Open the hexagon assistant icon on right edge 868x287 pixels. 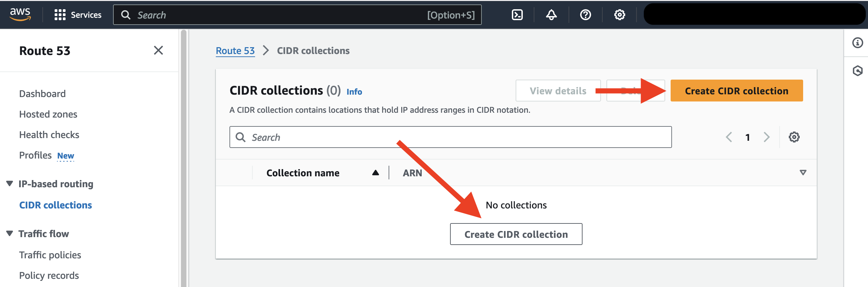point(857,71)
